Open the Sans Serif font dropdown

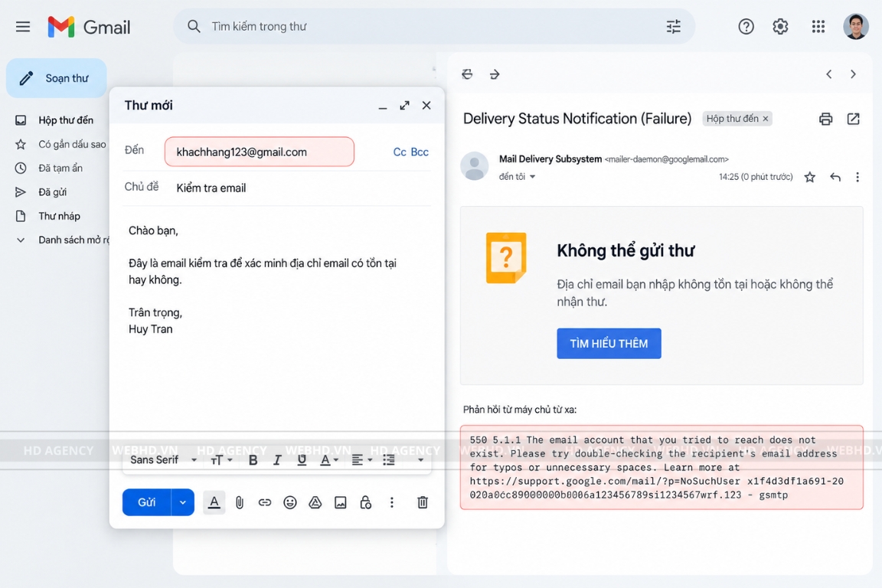click(x=163, y=459)
